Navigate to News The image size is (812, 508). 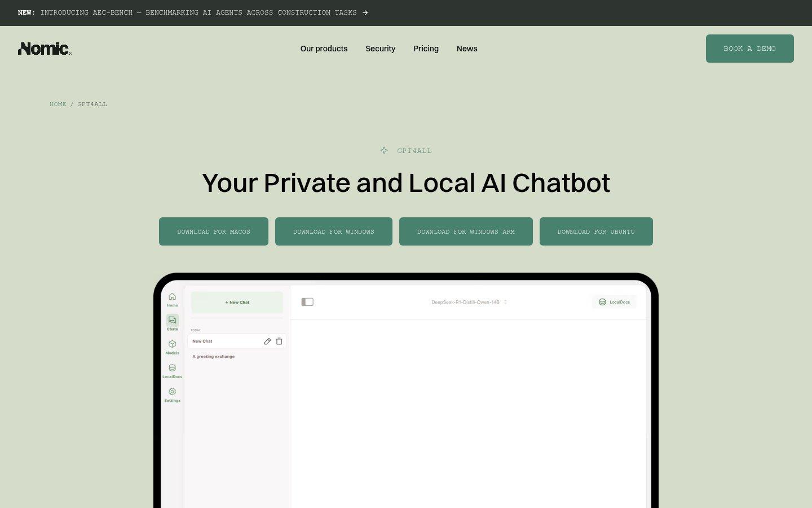(x=467, y=49)
